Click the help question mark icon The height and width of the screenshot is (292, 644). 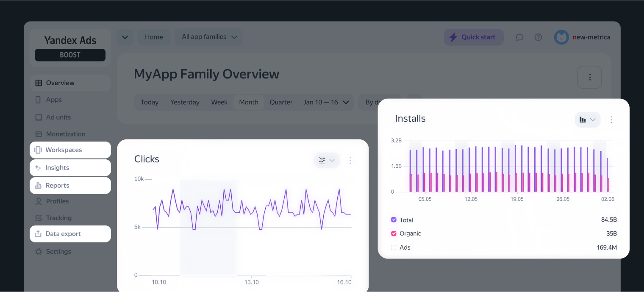(x=538, y=37)
